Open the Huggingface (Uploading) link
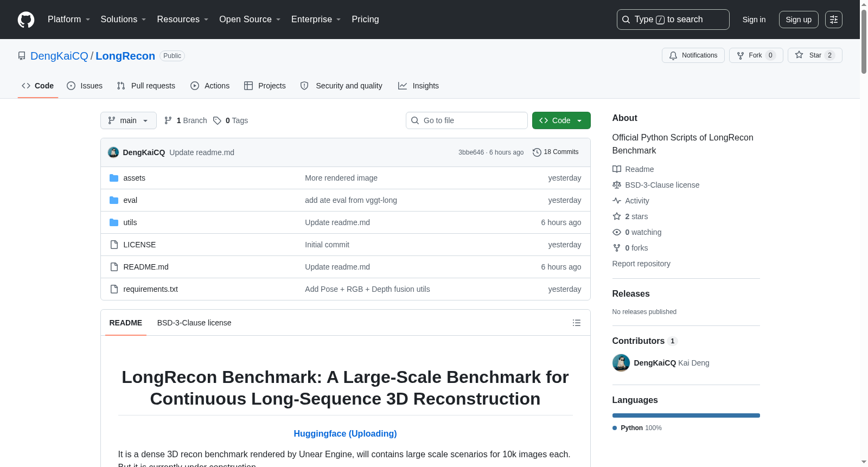This screenshot has height=467, width=868. (x=345, y=433)
